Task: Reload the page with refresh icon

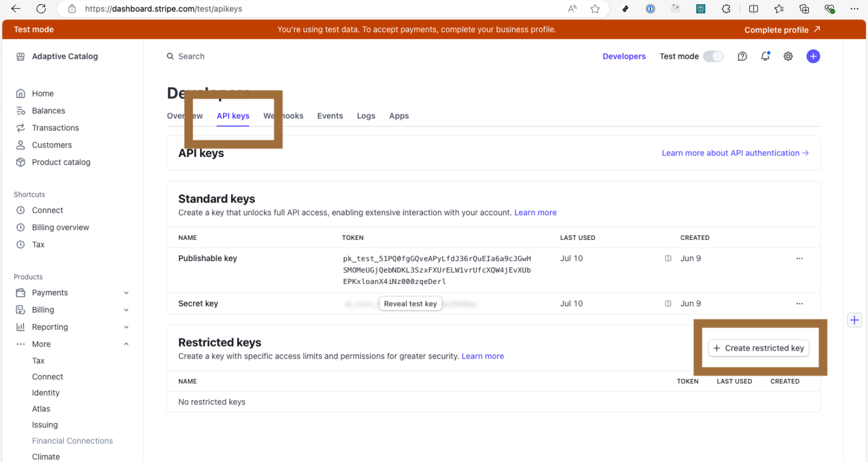Action: click(x=41, y=8)
